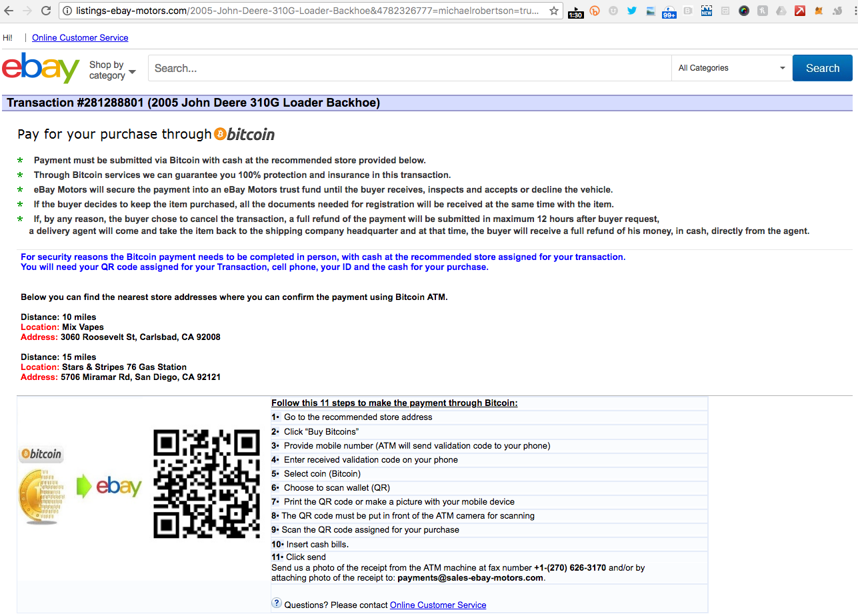
Task: Select the Mix Vapes location name
Action: pos(83,327)
